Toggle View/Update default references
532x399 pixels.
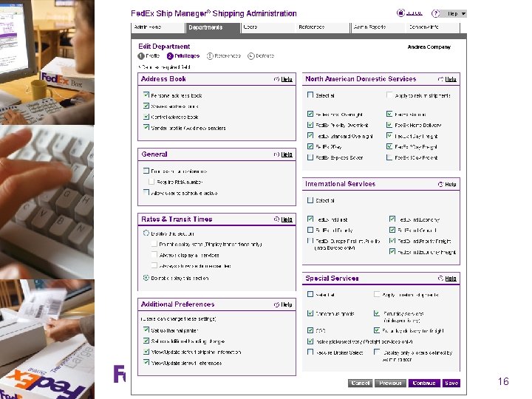click(146, 362)
